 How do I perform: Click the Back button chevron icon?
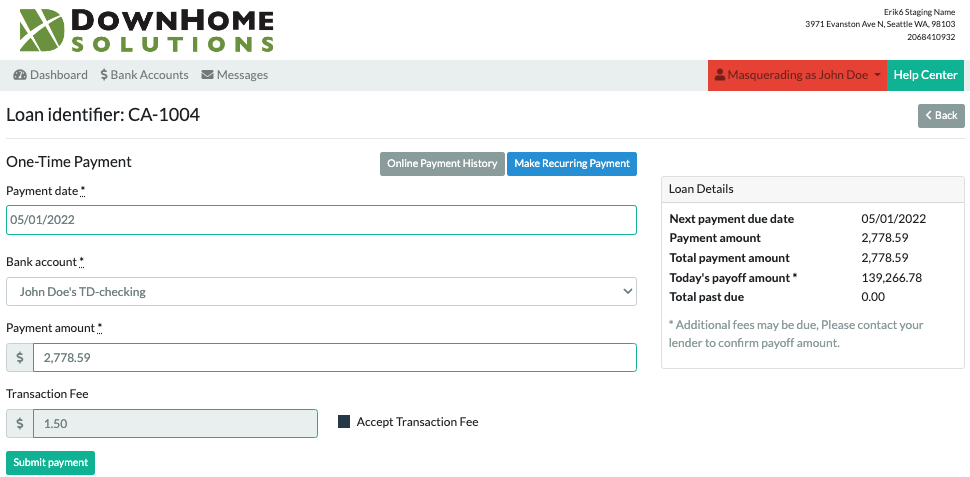[x=929, y=115]
